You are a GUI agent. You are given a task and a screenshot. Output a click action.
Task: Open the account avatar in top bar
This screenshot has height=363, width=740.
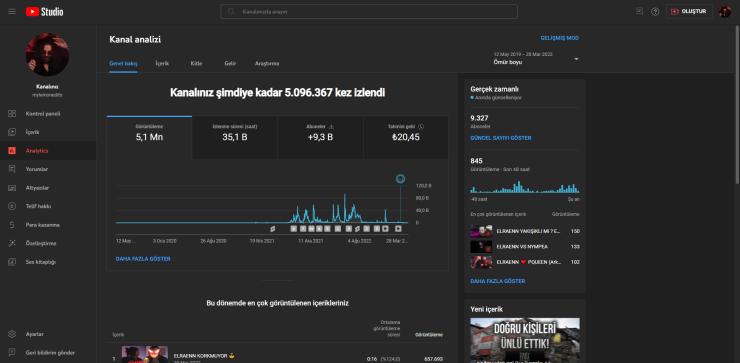(x=725, y=11)
